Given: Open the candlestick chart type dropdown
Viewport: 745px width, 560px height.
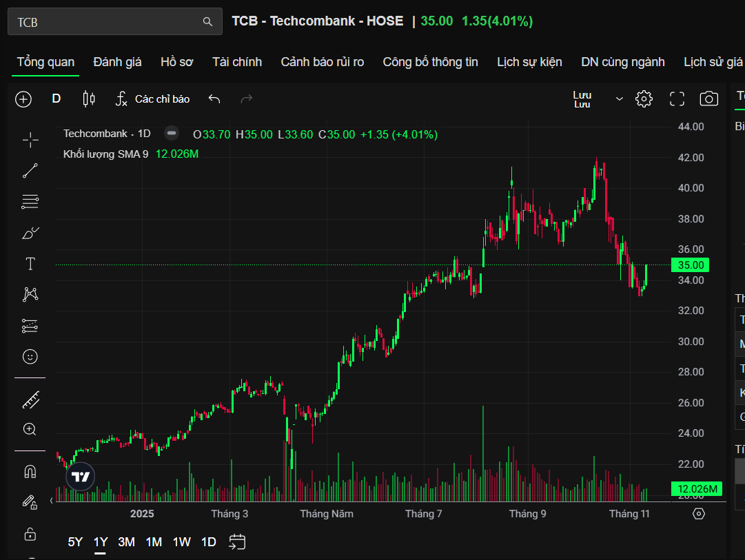Looking at the screenshot, I should (88, 99).
